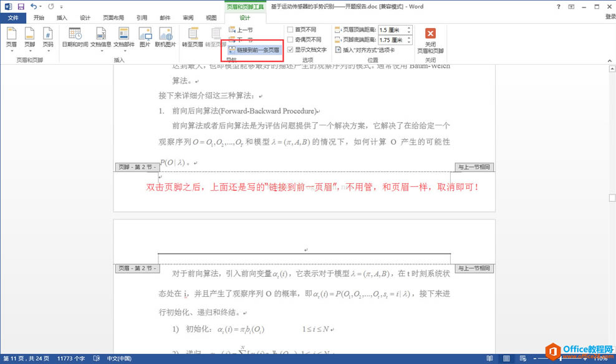Expand the 文档部件 dropdown arrow

click(x=124, y=50)
